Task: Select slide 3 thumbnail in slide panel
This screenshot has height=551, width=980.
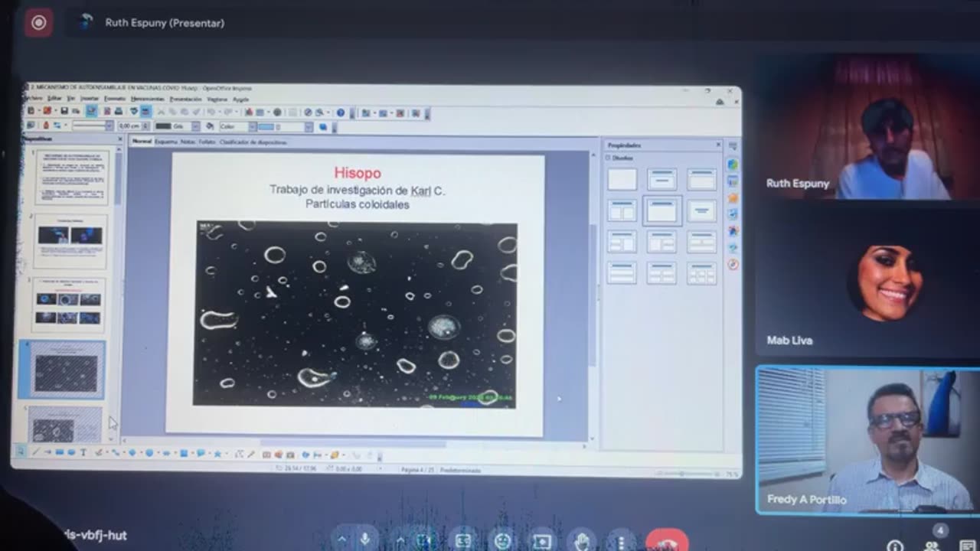Action: pyautogui.click(x=70, y=305)
